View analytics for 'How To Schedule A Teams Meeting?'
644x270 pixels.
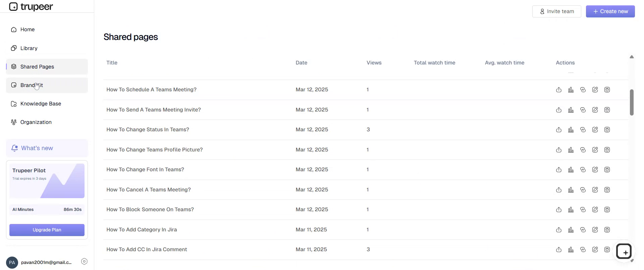(x=571, y=90)
